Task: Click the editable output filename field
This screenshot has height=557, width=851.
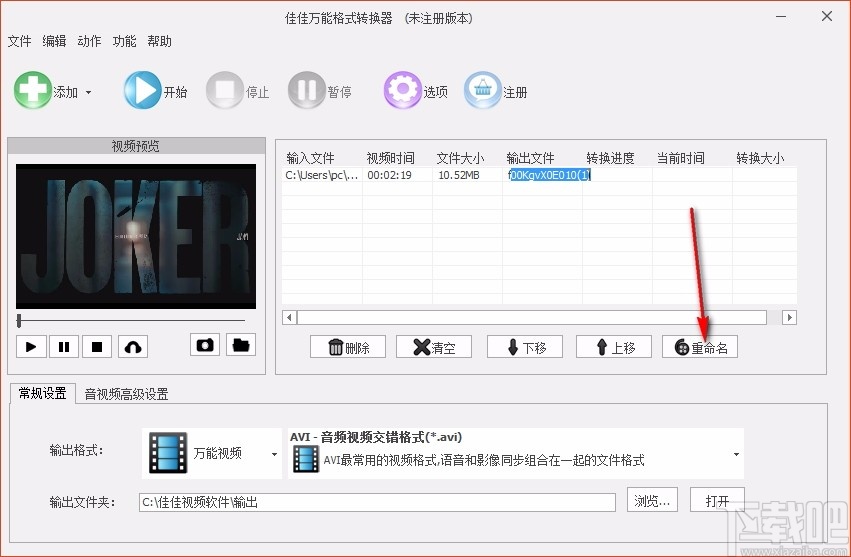Action: pyautogui.click(x=549, y=175)
